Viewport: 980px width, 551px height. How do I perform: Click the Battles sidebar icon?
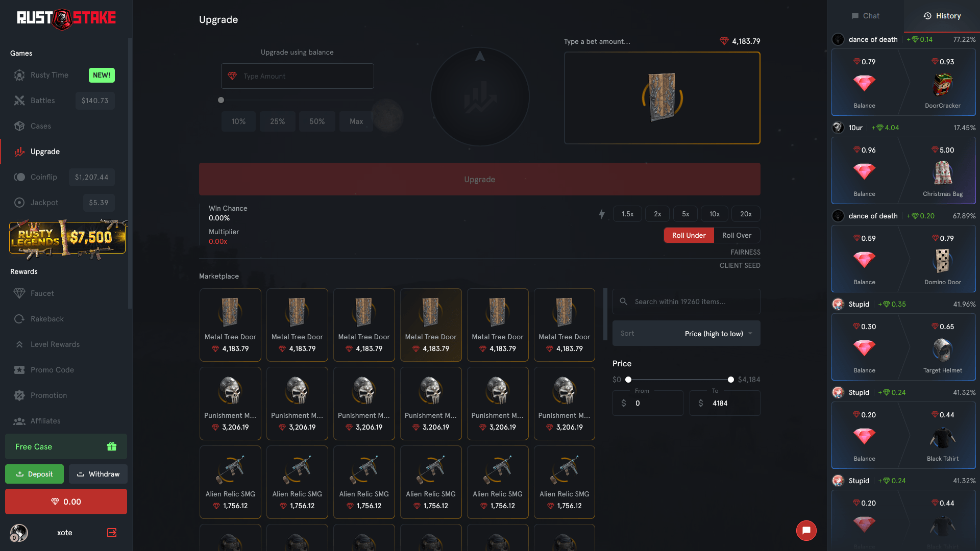click(x=19, y=101)
